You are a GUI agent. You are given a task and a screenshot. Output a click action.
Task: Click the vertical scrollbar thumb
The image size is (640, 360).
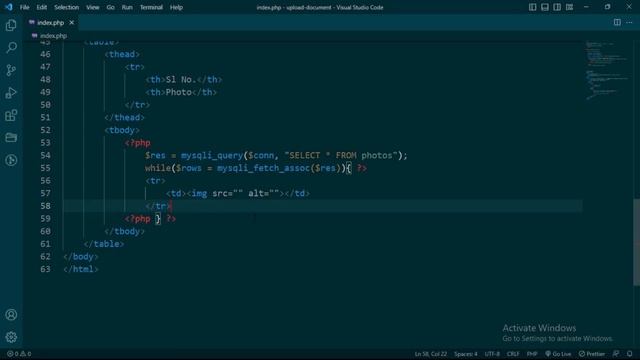tap(636, 242)
